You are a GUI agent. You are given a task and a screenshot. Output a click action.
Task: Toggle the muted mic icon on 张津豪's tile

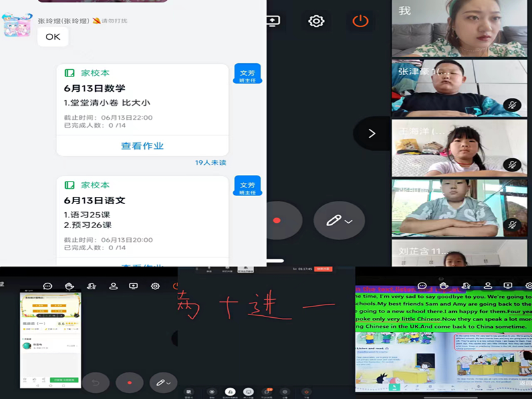pyautogui.click(x=512, y=105)
